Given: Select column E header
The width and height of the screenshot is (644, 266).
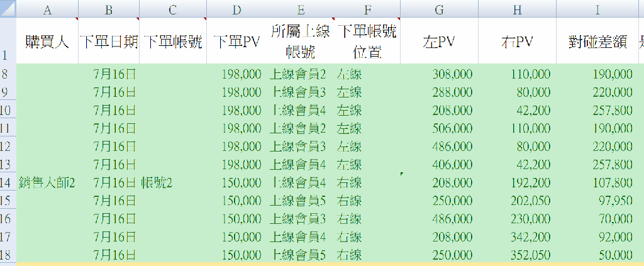Looking at the screenshot, I should point(300,9).
